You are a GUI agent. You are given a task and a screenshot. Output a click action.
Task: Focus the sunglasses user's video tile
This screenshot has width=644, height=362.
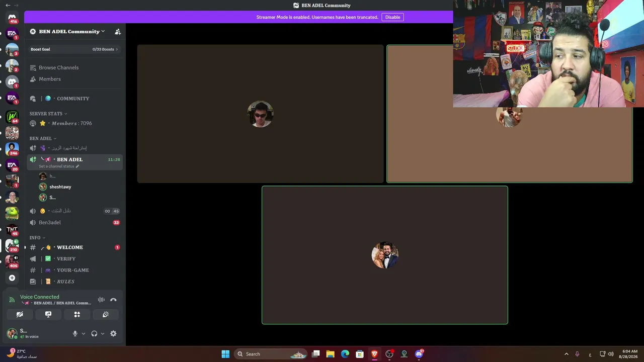pyautogui.click(x=261, y=114)
